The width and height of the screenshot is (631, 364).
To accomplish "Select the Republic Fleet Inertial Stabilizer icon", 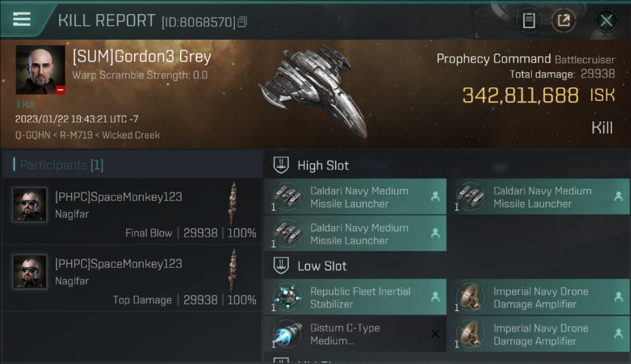I will tap(287, 297).
